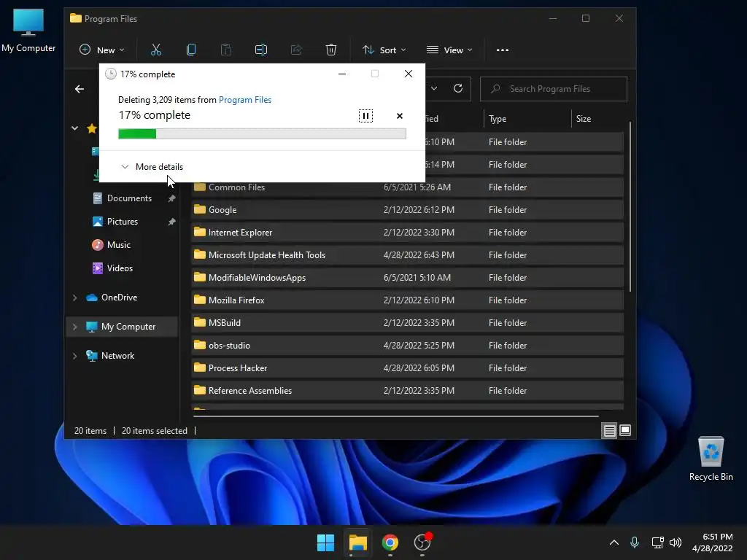Expand My Computer tree node

(x=75, y=327)
